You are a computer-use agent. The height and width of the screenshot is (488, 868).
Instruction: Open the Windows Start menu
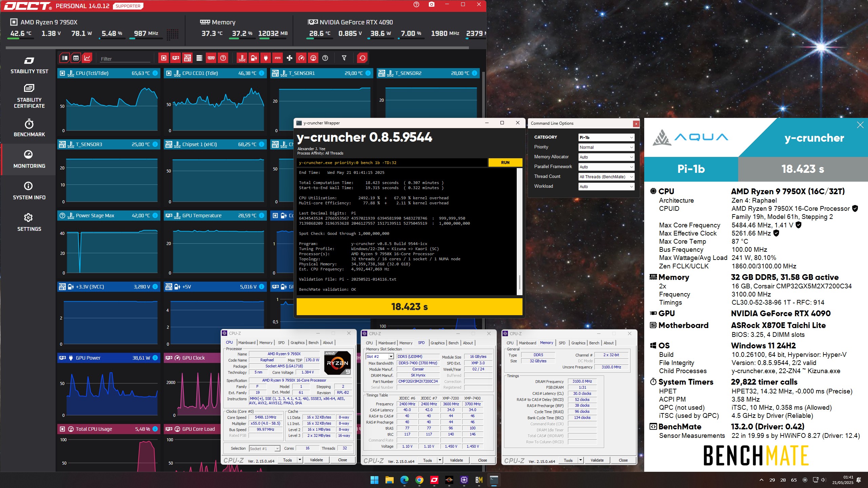coord(374,480)
